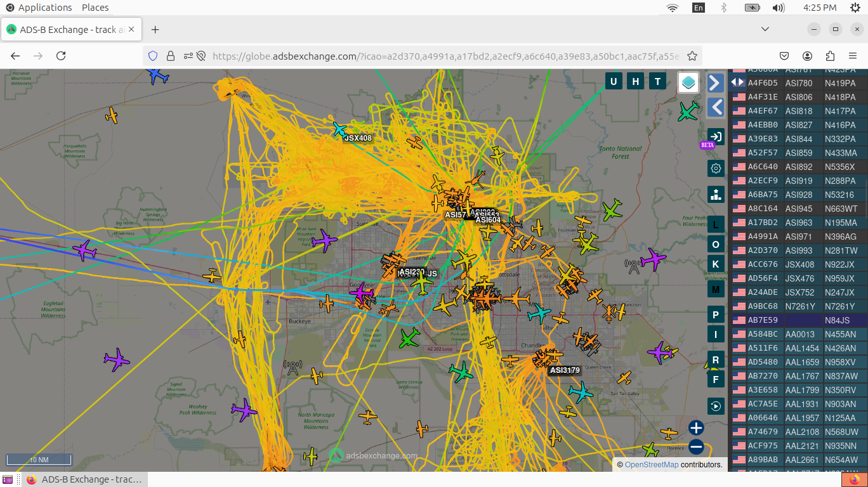This screenshot has height=487, width=868.
Task: Open the replay history button
Action: pyautogui.click(x=716, y=406)
